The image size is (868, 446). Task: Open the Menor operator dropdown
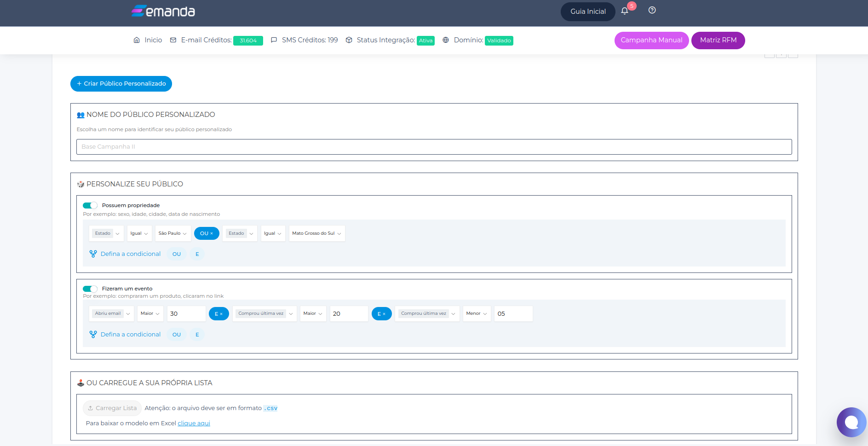[477, 314]
